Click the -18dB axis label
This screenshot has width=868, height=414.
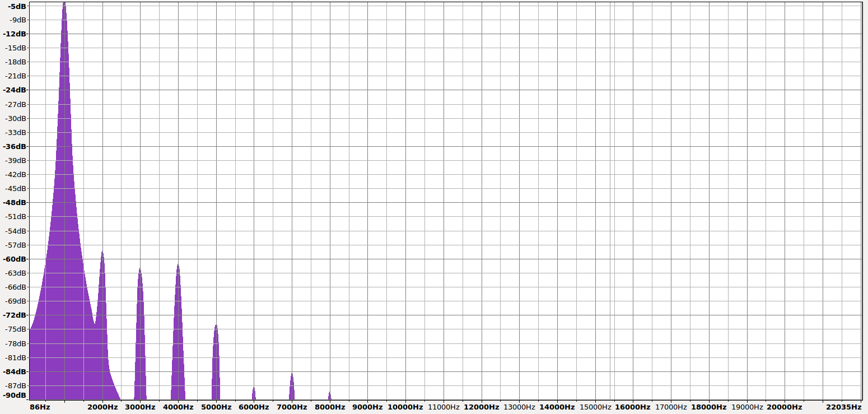[15, 62]
